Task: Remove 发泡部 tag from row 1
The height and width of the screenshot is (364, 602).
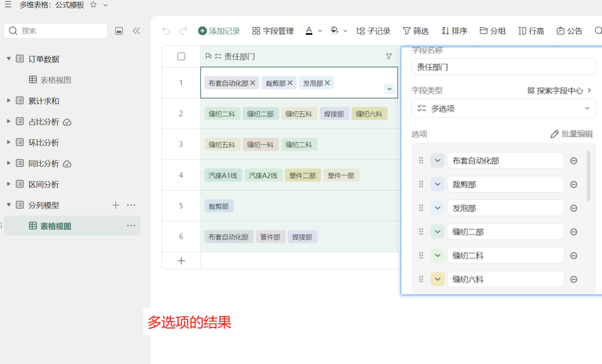Action: [327, 83]
